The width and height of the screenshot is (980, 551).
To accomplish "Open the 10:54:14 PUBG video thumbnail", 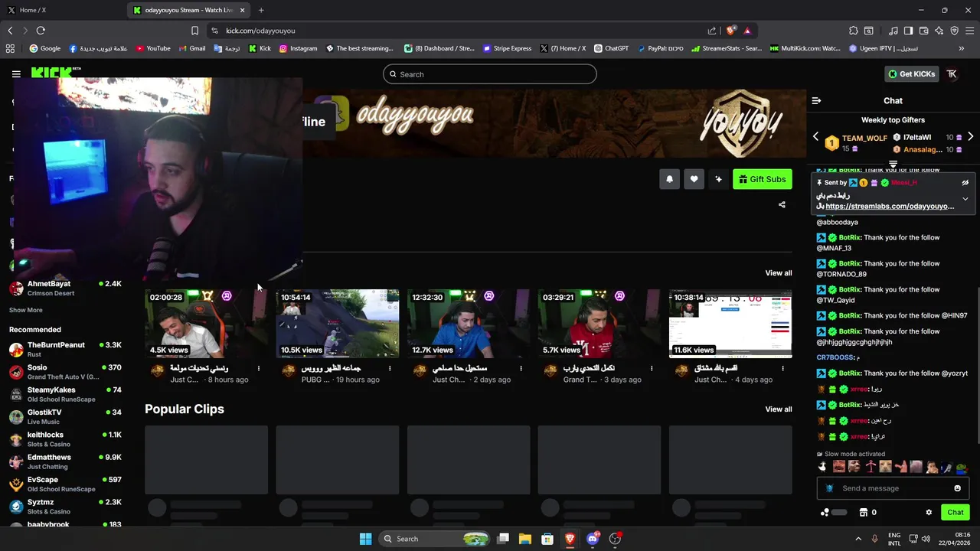I will pos(337,324).
